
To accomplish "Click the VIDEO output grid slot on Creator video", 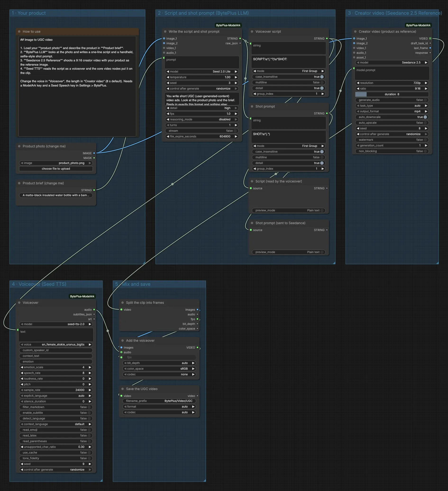I will [430, 38].
